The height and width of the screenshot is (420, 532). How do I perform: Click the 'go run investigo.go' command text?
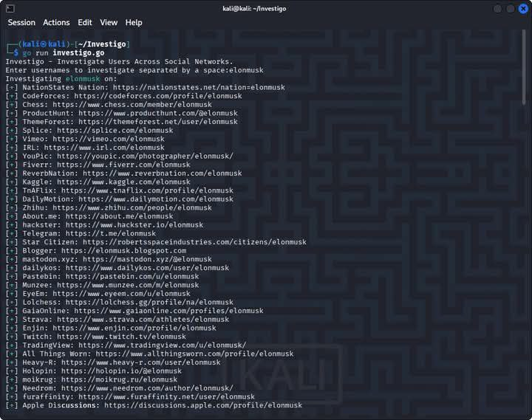64,53
